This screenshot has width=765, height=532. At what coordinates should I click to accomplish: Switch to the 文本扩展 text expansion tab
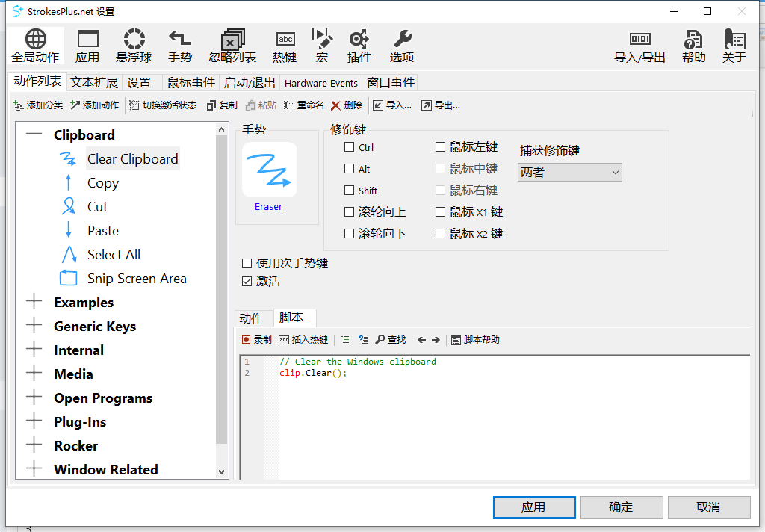click(x=94, y=82)
